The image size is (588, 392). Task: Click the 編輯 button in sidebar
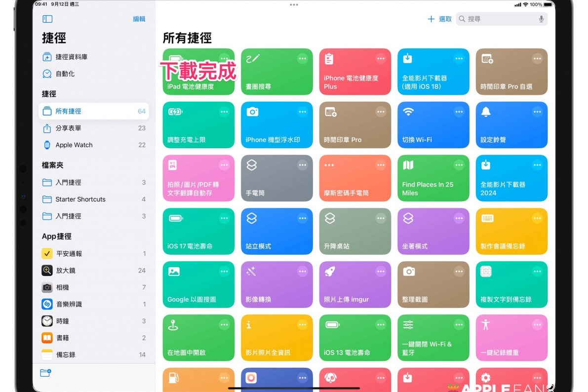tap(139, 19)
